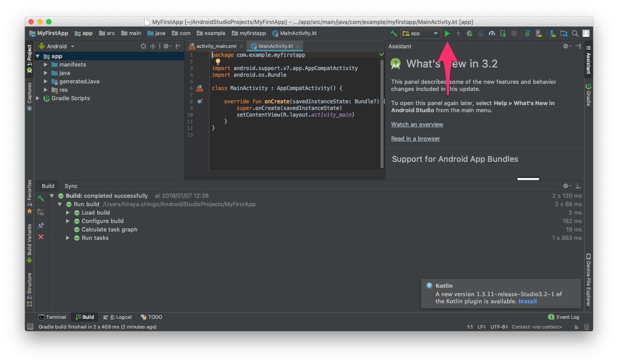Viewport: 618px width, 364px height.
Task: Click Attach debugger to Android process icon
Action: pyautogui.click(x=503, y=33)
